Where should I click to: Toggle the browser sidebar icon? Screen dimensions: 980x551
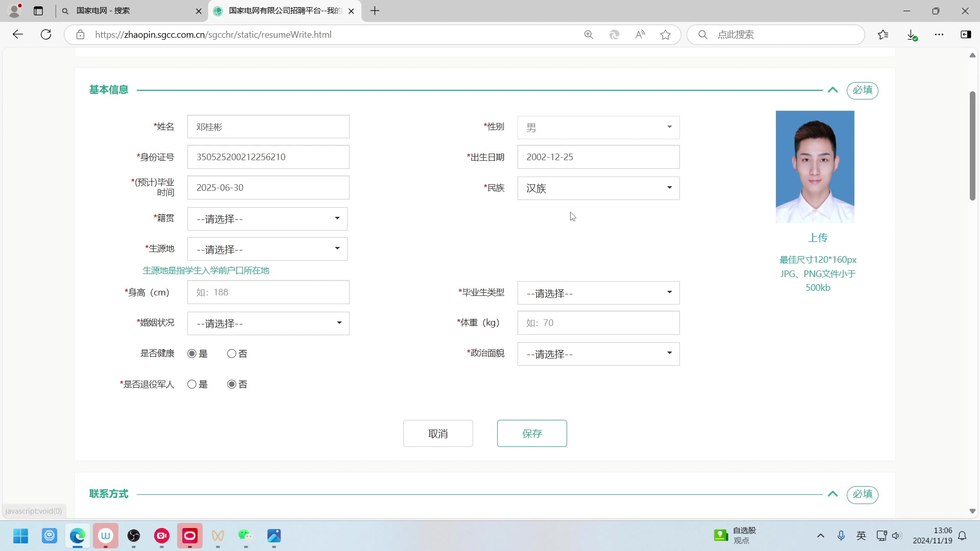966,35
